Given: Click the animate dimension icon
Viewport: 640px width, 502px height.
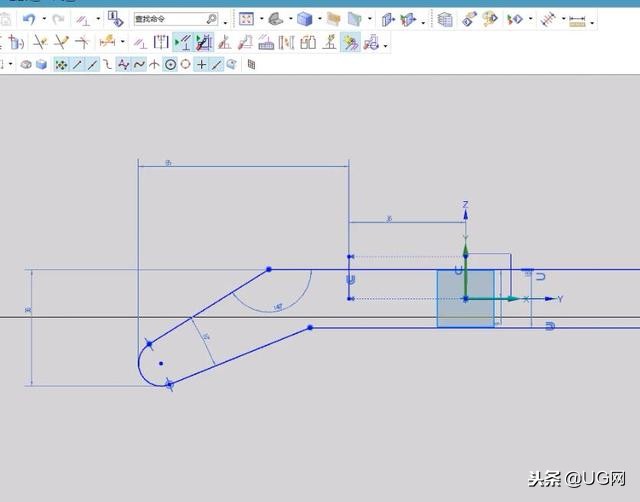Looking at the screenshot, I should point(224,42).
